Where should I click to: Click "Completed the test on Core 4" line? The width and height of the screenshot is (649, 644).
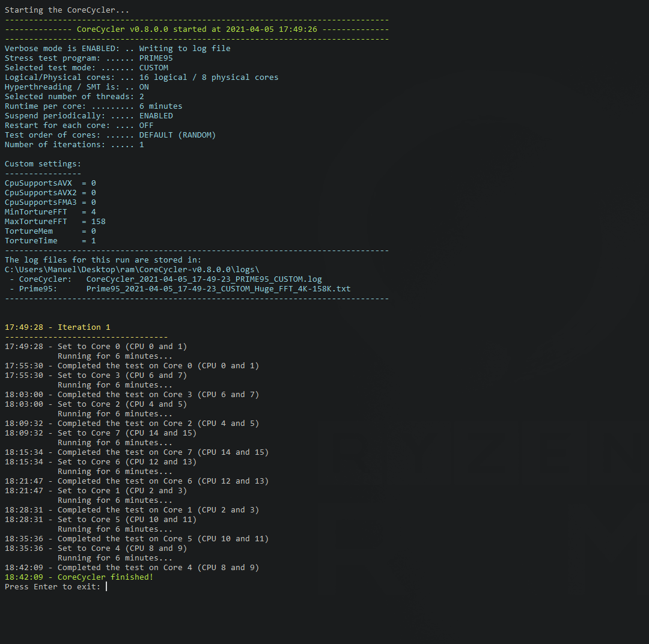coord(132,568)
